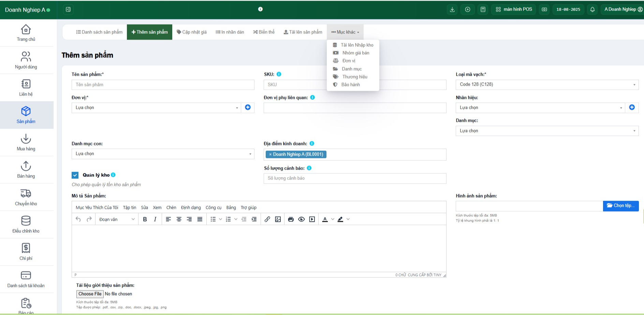
Task: Click Redo in the editor toolbar
Action: (89, 219)
